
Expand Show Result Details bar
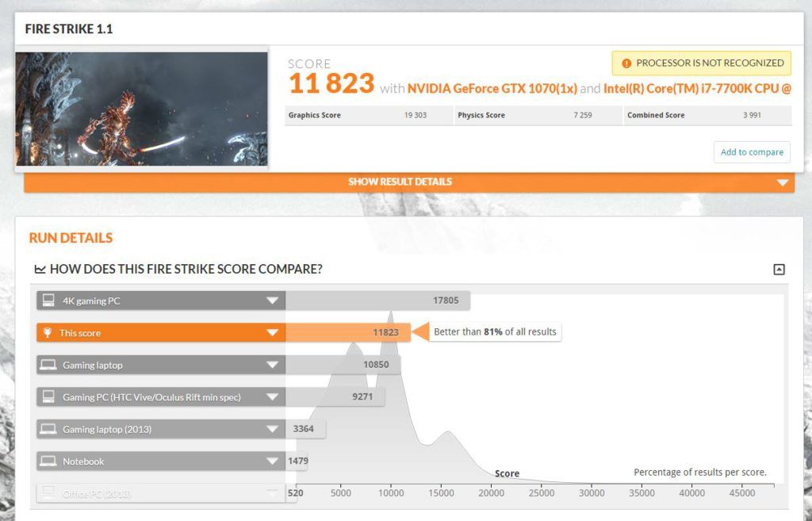409,182
